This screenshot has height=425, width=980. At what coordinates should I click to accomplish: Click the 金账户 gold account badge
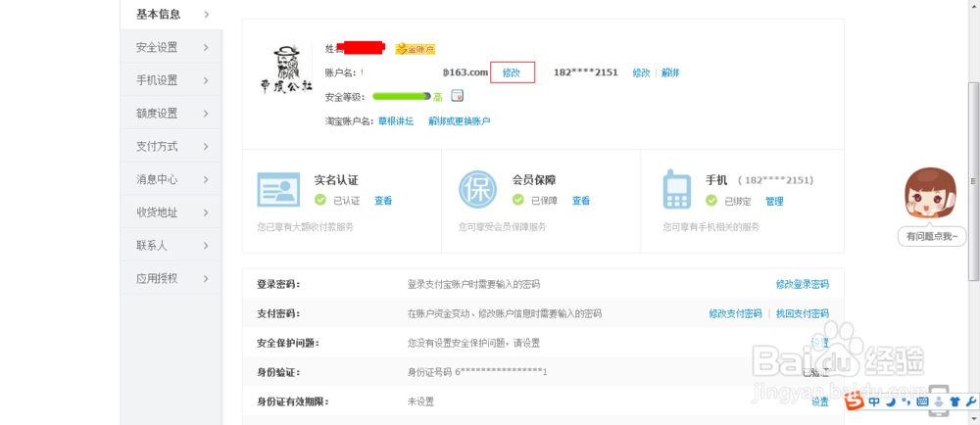[415, 49]
